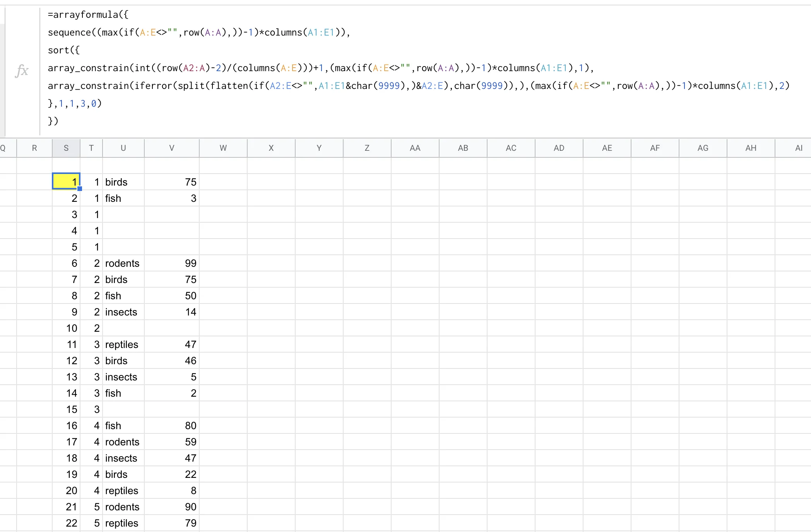Select column AA header
Viewport: 811px width, 532px height.
(415, 148)
